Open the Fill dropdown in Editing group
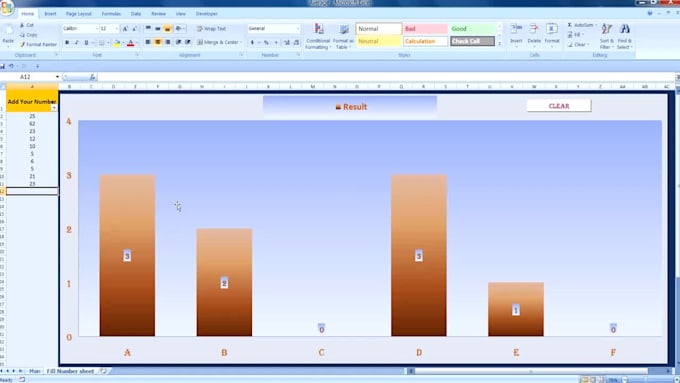This screenshot has width=680, height=383. (x=576, y=35)
